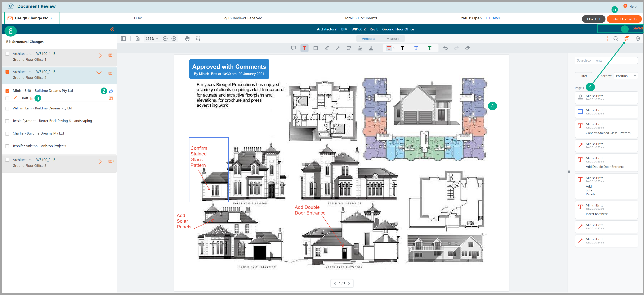Check the WB100_3 Ground Floor Office 3 box
644x295 pixels.
[x=7, y=160]
